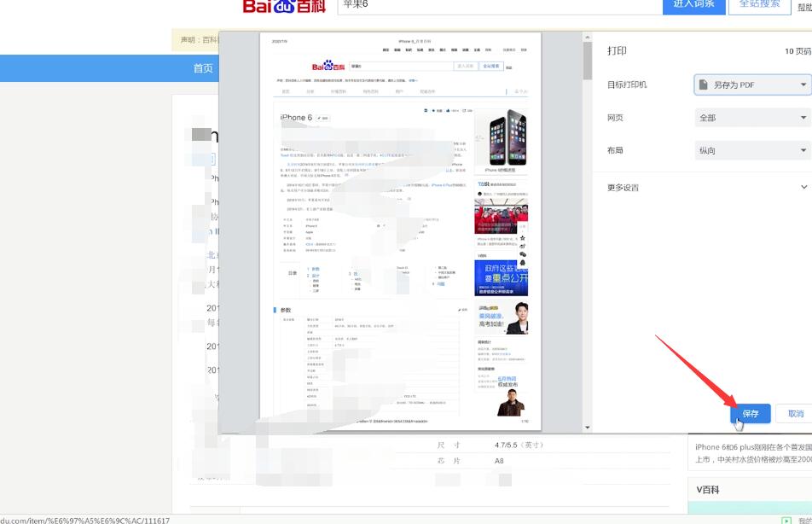812x524 pixels.
Task: Click the 取消 button in the print dialog
Action: click(x=796, y=414)
